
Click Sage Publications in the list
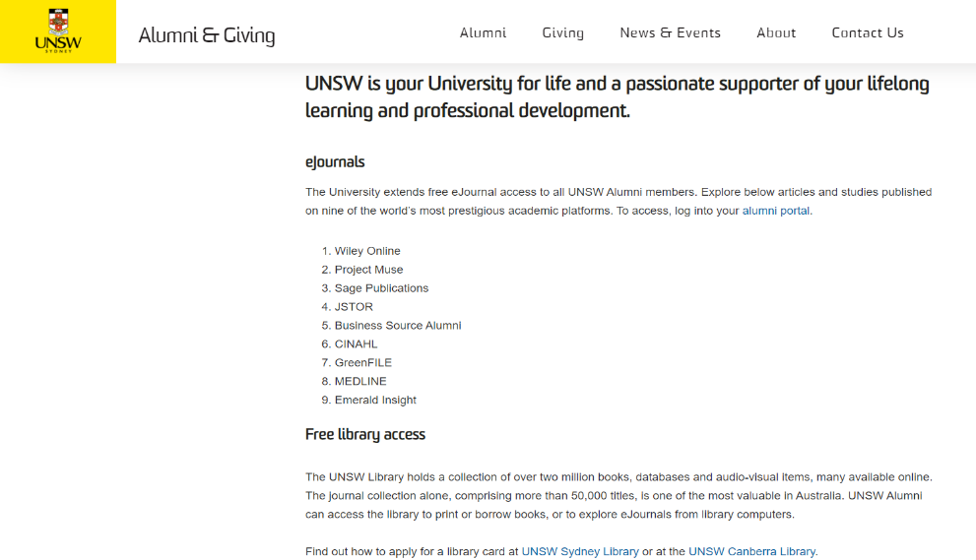coord(381,288)
